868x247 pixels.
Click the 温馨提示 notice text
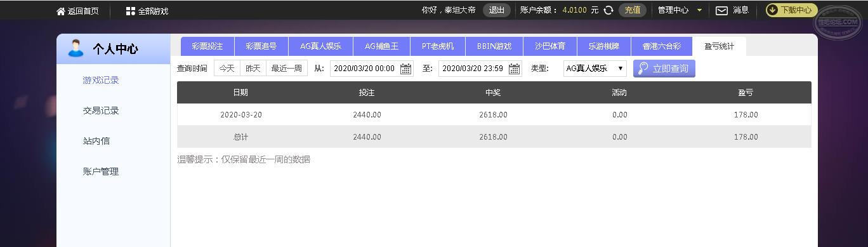click(244, 159)
